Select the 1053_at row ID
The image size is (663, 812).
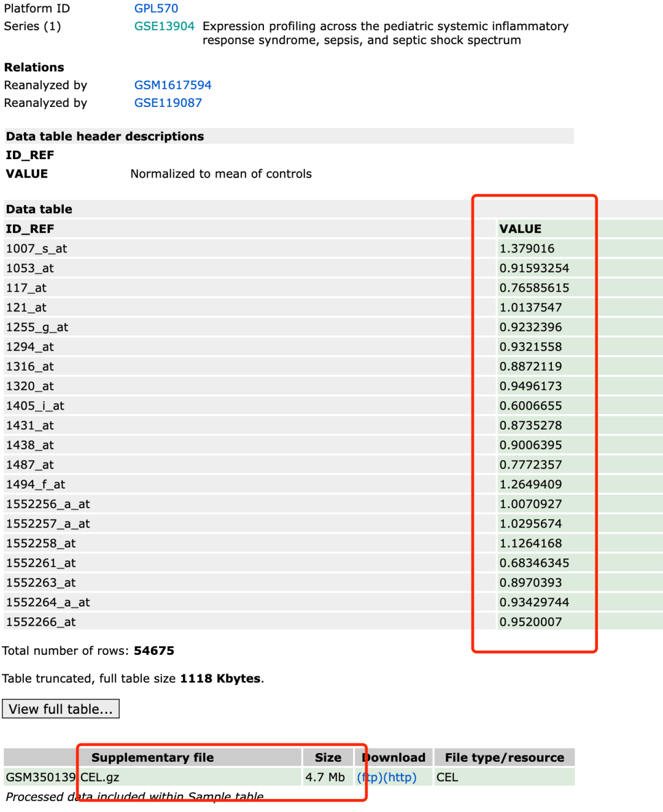(x=30, y=268)
